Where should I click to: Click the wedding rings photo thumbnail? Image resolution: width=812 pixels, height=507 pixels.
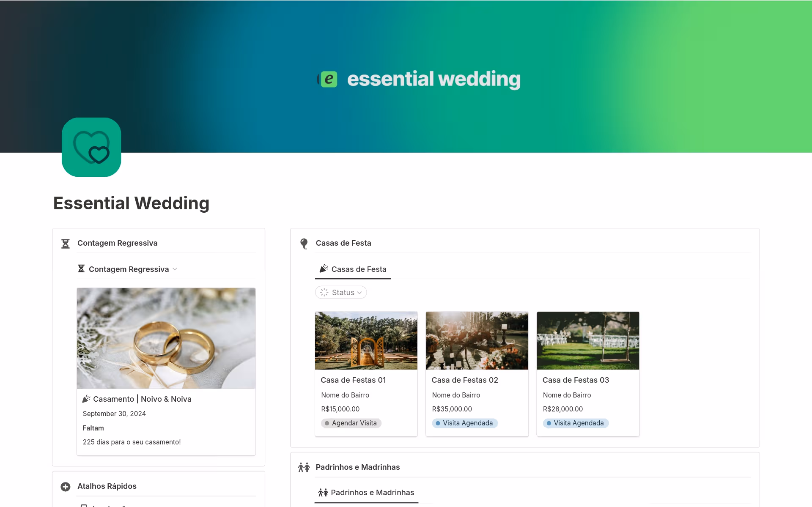tap(166, 338)
